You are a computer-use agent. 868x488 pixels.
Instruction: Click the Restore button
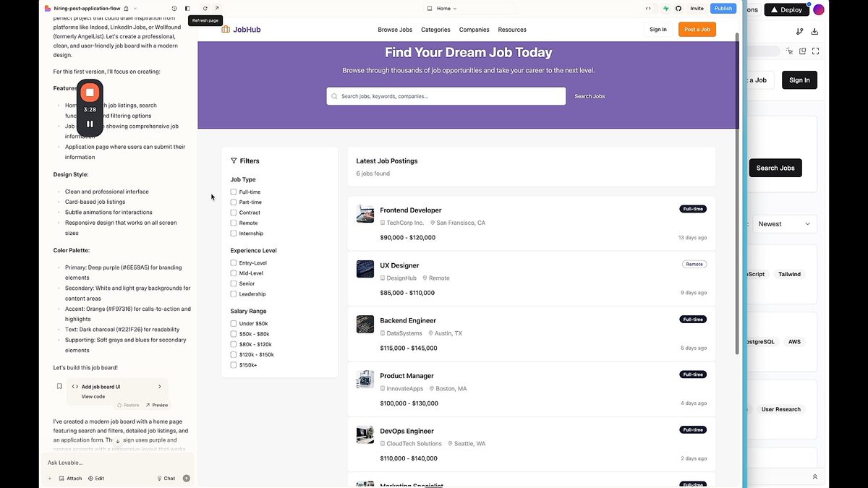click(x=128, y=405)
